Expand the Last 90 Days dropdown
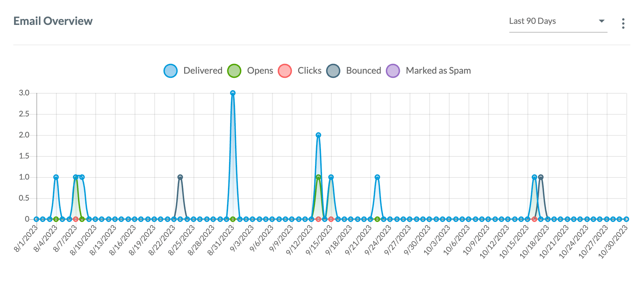Screen dimensions: 644x296 pyautogui.click(x=558, y=21)
